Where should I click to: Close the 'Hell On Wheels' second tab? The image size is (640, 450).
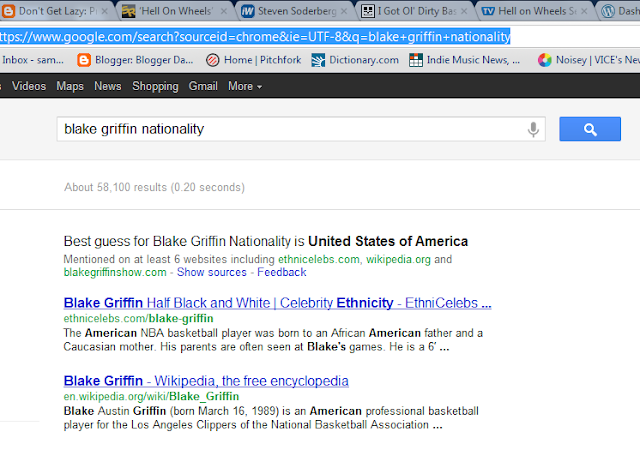(224, 11)
